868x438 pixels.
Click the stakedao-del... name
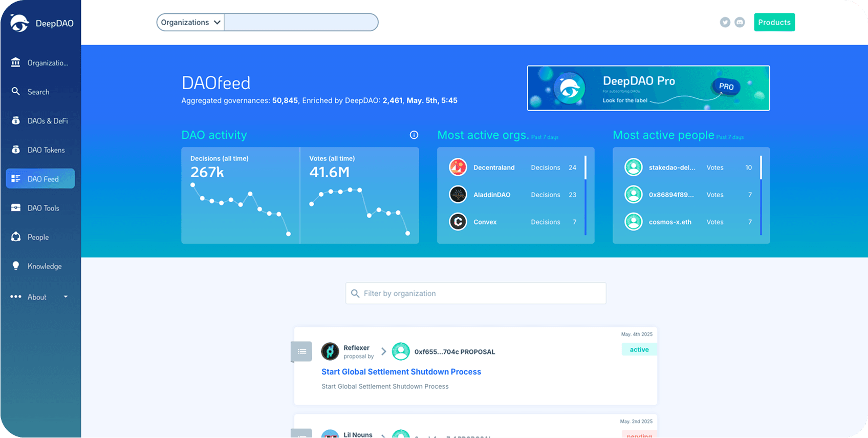pos(672,168)
